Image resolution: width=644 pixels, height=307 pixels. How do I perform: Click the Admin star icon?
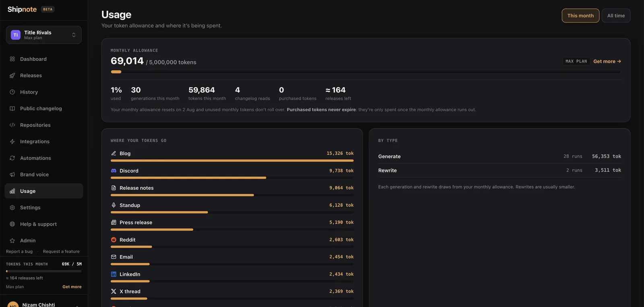(x=12, y=241)
